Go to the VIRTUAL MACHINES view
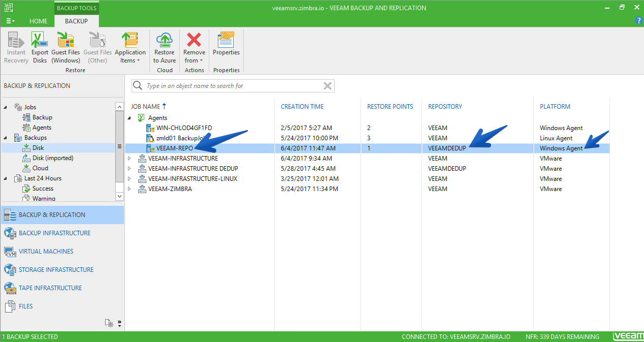The image size is (644, 342). [62, 252]
